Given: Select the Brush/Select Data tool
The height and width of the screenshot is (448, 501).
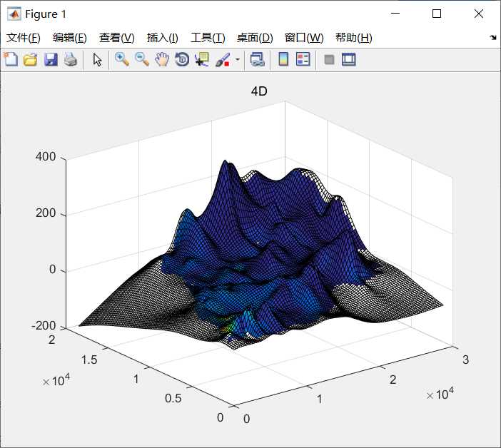Looking at the screenshot, I should point(223,60).
